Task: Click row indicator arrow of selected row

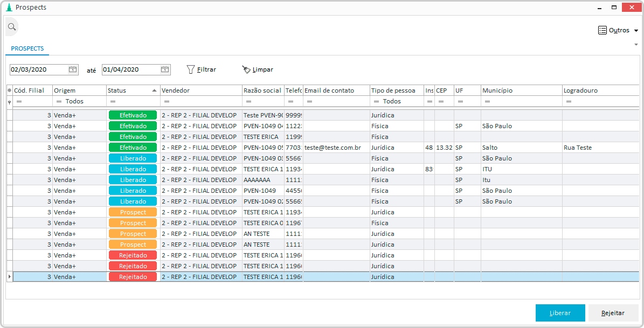Action: [10, 277]
